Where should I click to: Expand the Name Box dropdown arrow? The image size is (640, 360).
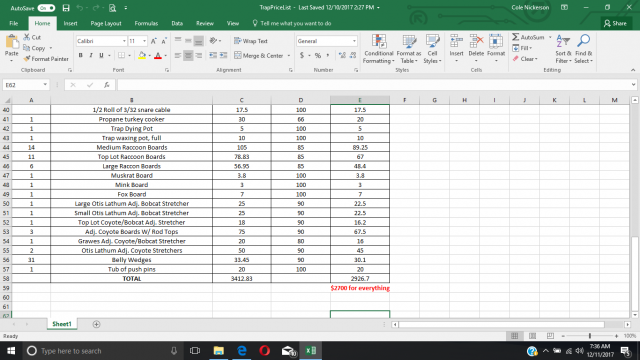pos(45,85)
